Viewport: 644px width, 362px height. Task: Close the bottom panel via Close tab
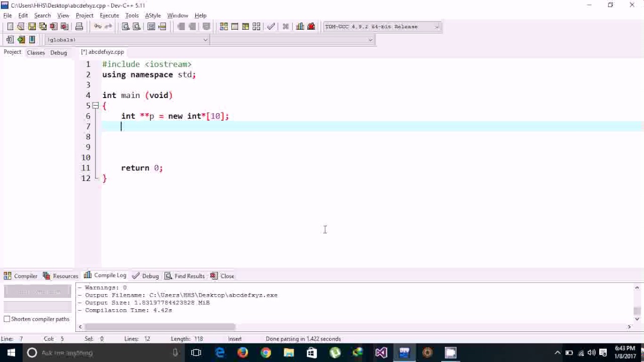coord(222,276)
